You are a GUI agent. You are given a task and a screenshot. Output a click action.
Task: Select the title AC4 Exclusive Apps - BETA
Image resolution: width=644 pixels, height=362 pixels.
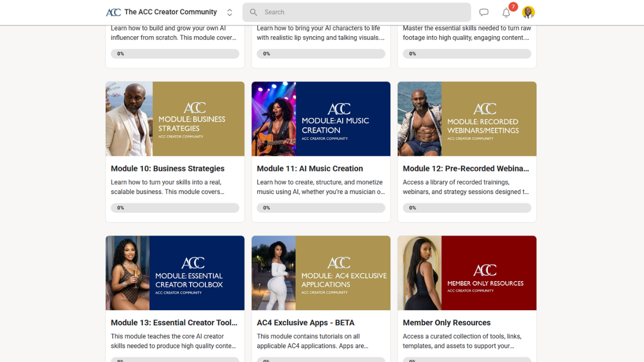[x=306, y=323]
